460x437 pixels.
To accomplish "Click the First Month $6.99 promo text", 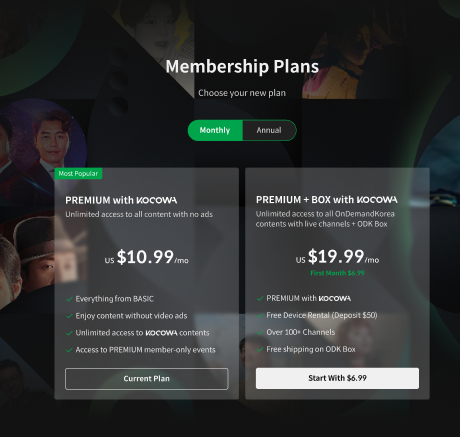I will [x=337, y=273].
